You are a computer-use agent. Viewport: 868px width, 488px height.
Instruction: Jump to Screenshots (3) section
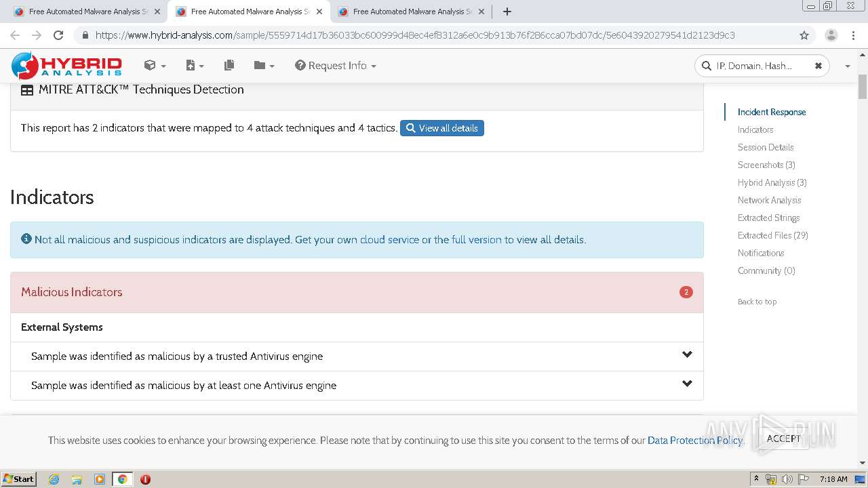(x=766, y=165)
